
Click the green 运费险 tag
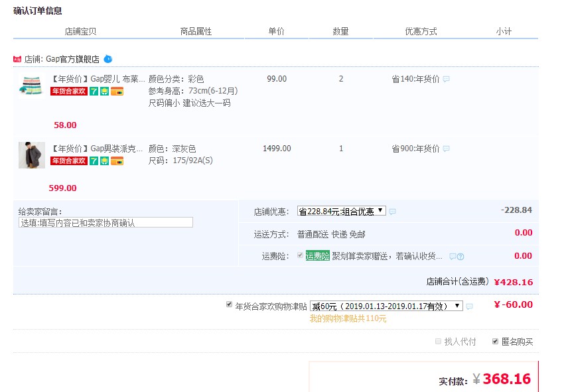[318, 256]
